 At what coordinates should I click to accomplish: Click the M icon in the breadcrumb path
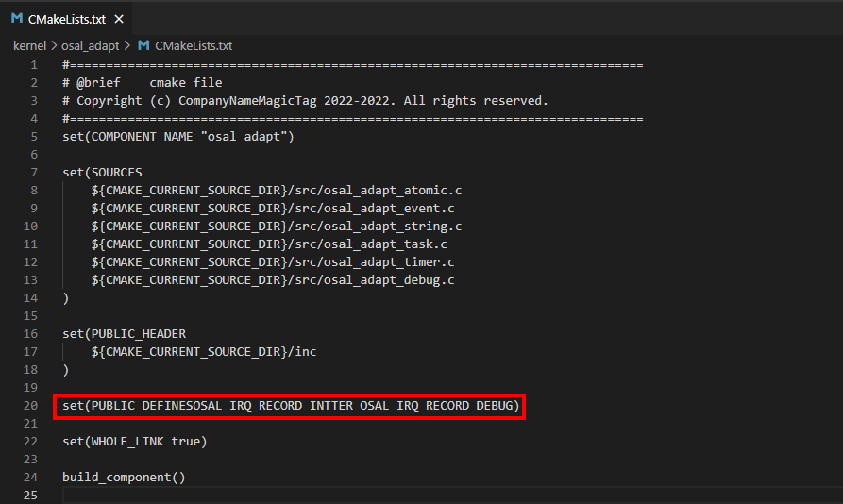coord(143,45)
